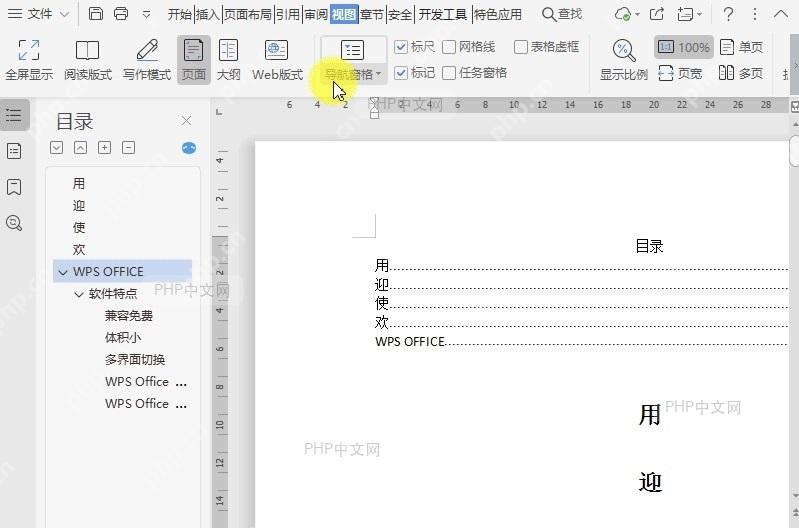
Task: Open the 文件 hamburger menu icon
Action: [x=15, y=14]
